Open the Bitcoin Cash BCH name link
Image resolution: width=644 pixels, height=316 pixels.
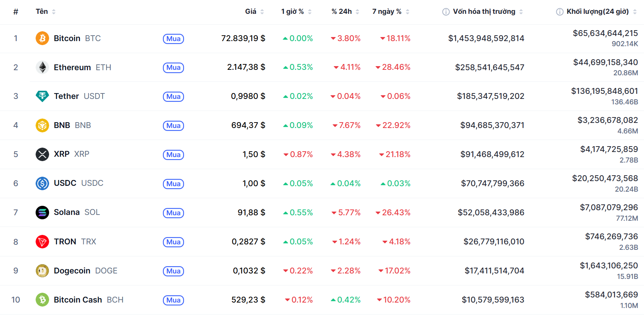click(x=89, y=300)
